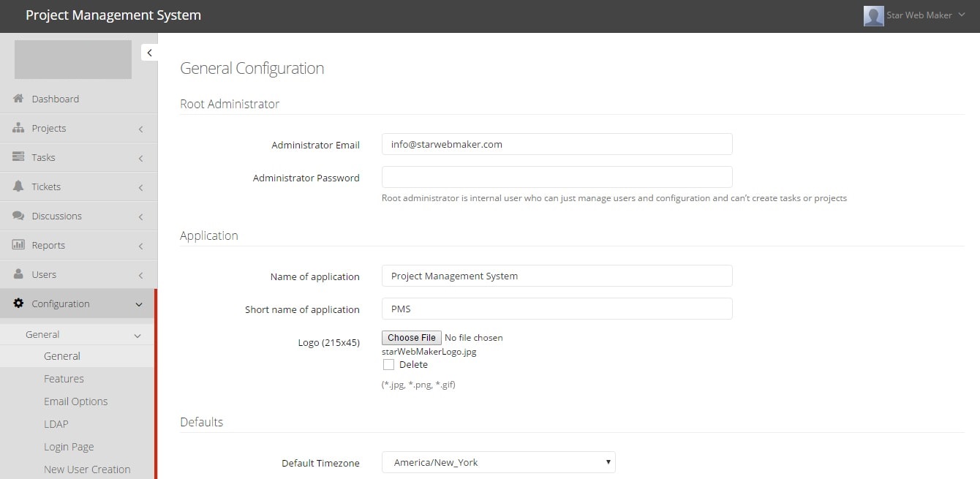Check the Delete logo checkbox
980x479 pixels.
point(388,364)
